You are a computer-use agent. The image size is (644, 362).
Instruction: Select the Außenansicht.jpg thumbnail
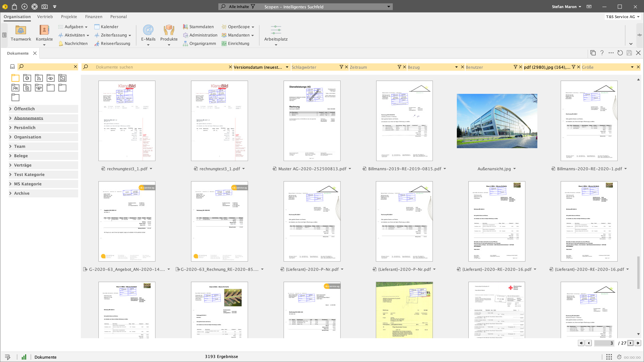tap(497, 121)
